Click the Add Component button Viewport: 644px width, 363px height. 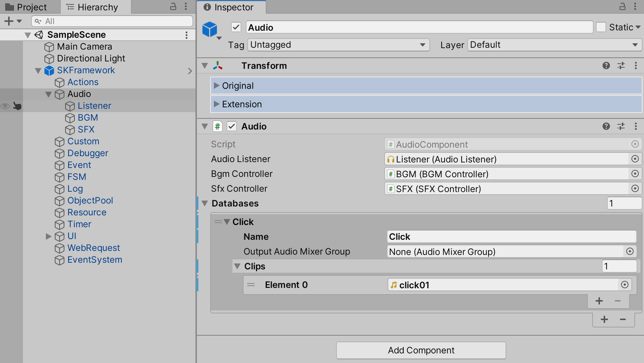coord(421,350)
